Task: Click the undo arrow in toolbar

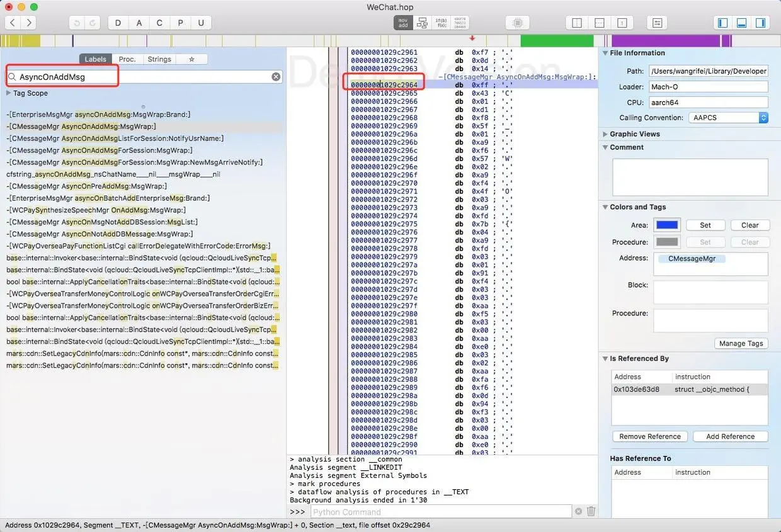Action: 77,23
